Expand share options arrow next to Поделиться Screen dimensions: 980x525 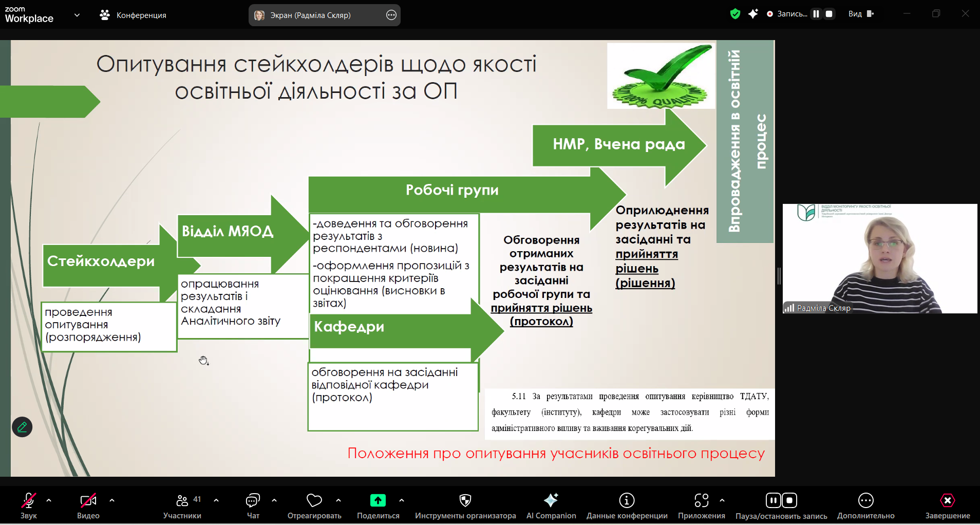[402, 500]
